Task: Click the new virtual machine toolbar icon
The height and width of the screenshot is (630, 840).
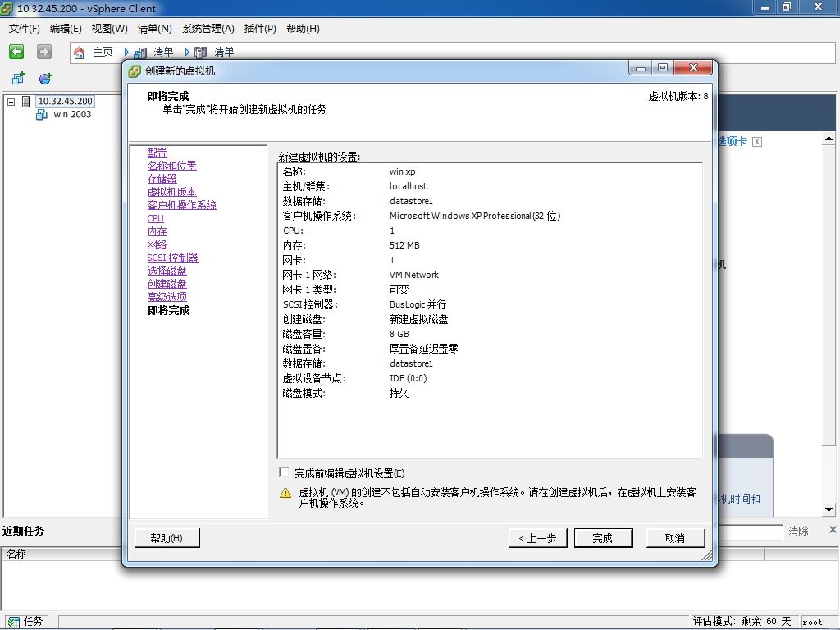Action: (18, 78)
